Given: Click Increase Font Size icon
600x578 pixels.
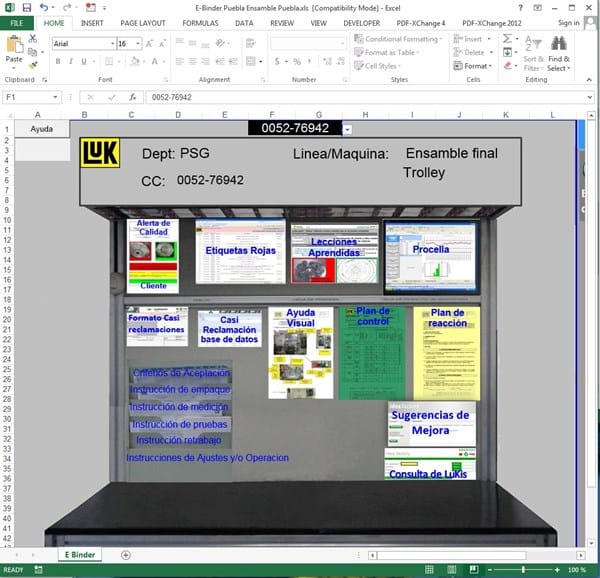Looking at the screenshot, I should click(150, 43).
